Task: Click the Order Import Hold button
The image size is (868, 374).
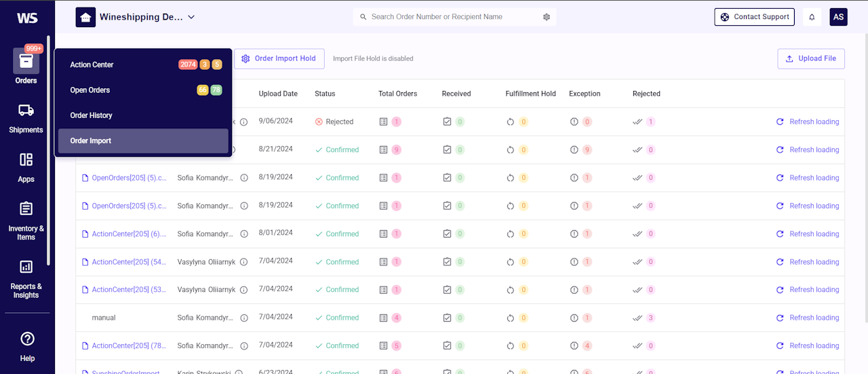Action: pos(279,58)
